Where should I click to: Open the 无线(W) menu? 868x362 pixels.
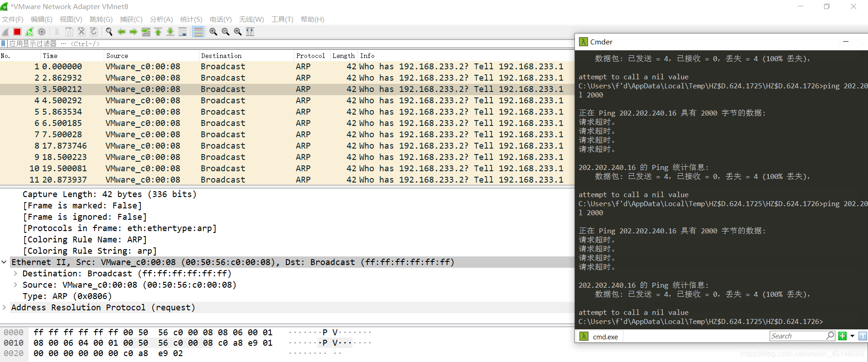point(251,19)
